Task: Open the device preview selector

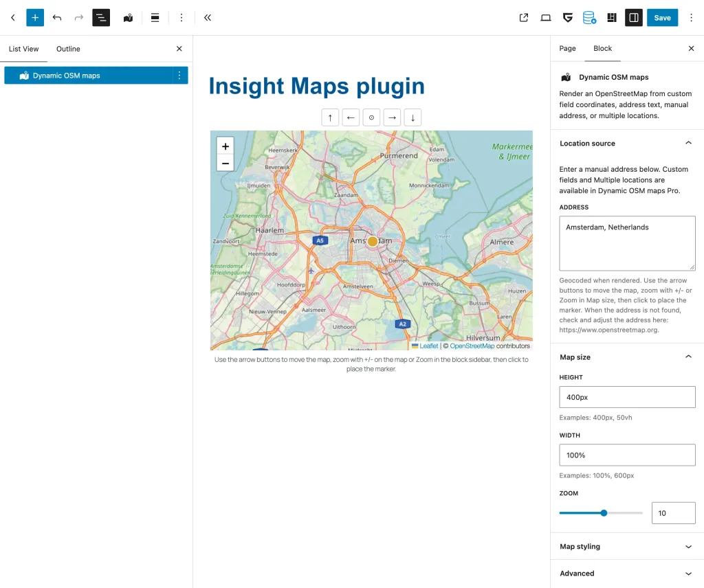Action: coord(545,17)
